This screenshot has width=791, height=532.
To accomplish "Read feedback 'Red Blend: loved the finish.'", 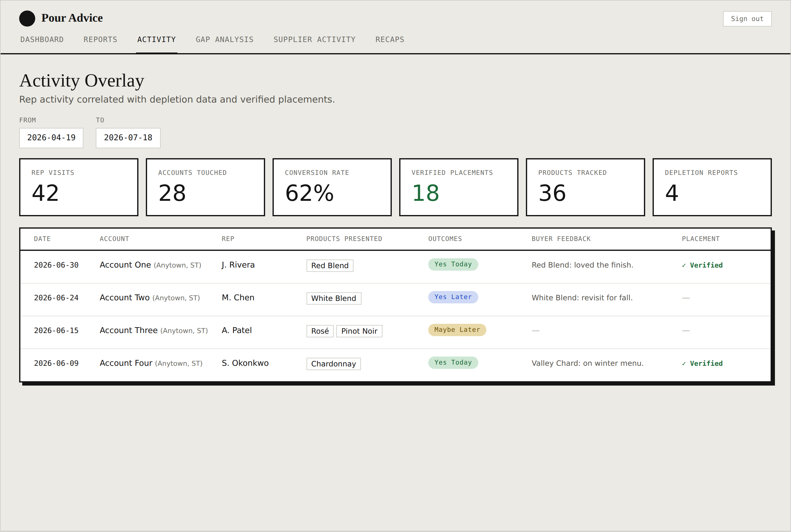I will (x=582, y=265).
